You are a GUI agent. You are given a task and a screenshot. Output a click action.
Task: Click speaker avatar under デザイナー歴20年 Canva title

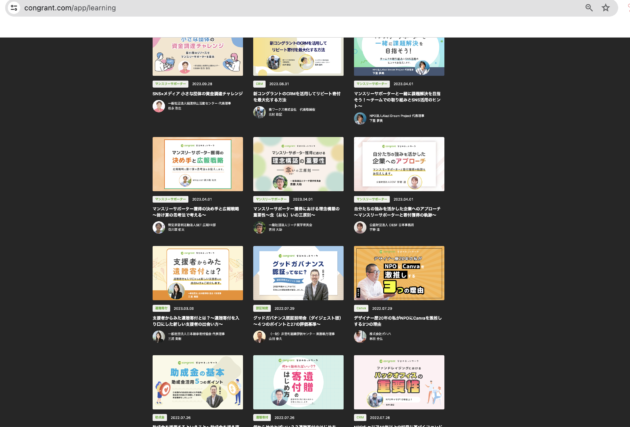[360, 336]
